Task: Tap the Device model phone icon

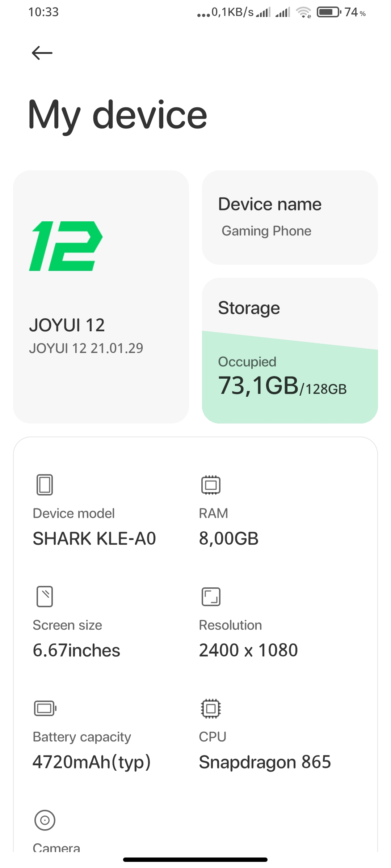Action: (45, 485)
